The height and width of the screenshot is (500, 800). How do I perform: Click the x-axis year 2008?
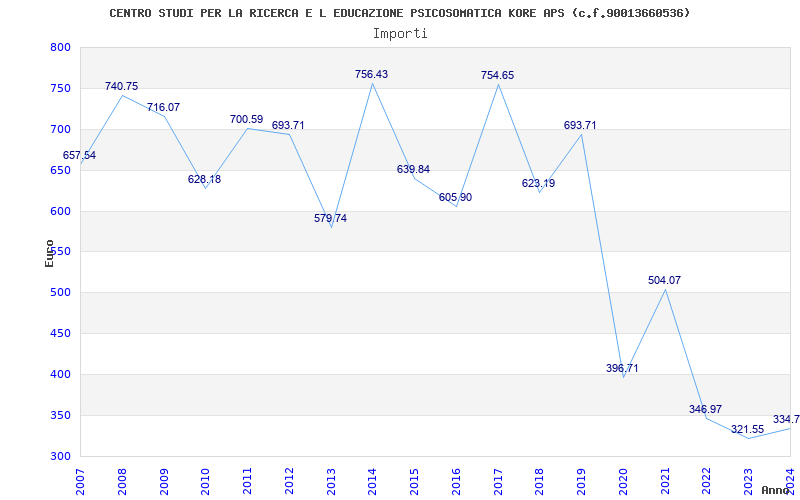pos(122,481)
